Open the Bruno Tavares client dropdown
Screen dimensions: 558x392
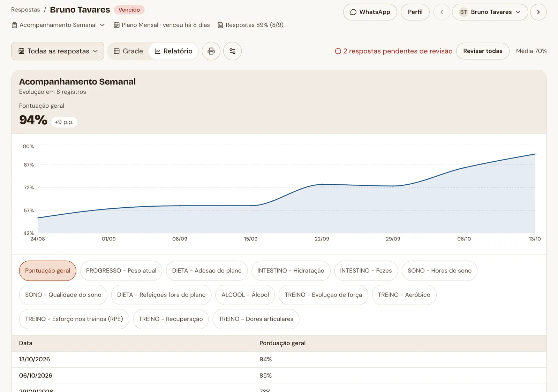490,12
